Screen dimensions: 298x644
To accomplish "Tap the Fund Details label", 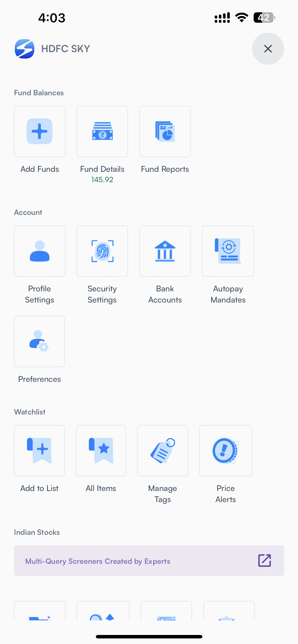I will pyautogui.click(x=102, y=169).
